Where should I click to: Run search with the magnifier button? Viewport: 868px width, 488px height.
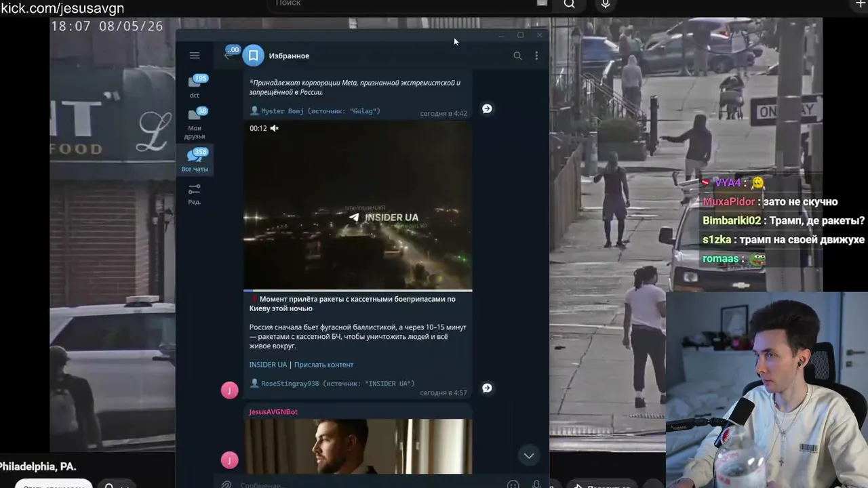[x=570, y=4]
